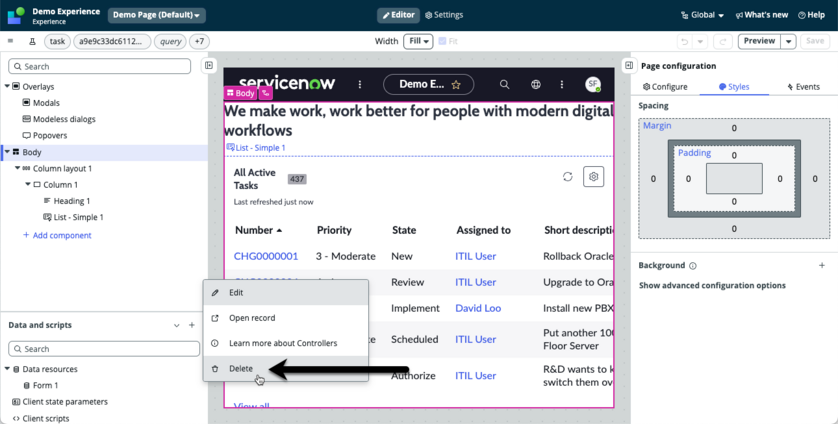Viewport: 838px width, 424px height.
Task: Click Add component link
Action: coord(57,235)
